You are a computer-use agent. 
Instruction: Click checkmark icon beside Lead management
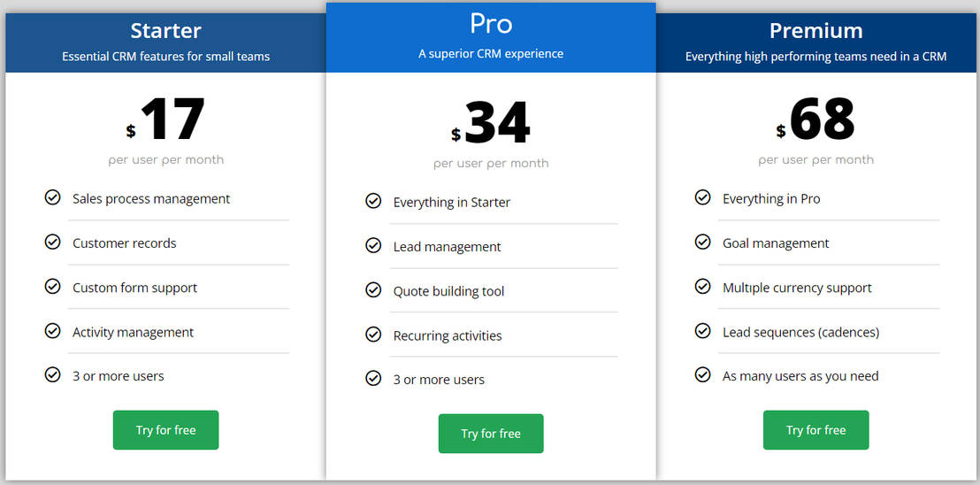coord(373,246)
